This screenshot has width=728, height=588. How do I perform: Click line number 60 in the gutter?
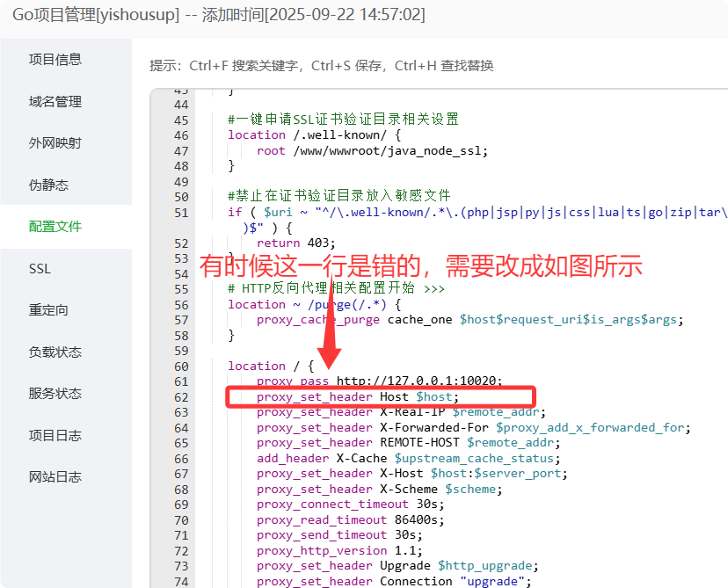(x=181, y=367)
